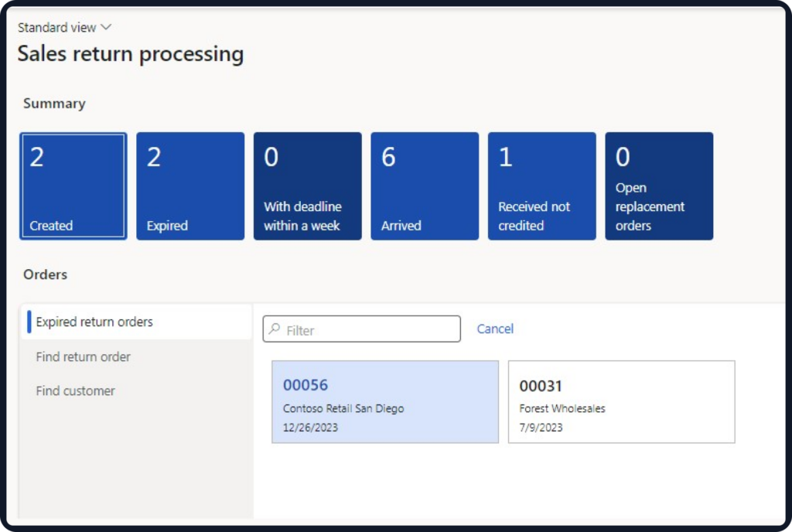
Task: Open the Expired summary tile
Action: click(190, 186)
